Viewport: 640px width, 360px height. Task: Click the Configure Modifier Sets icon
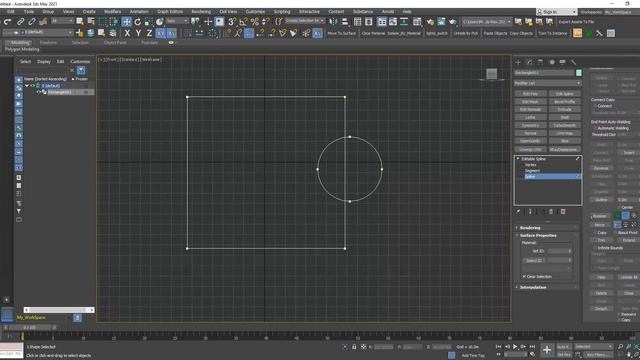pyautogui.click(x=563, y=212)
